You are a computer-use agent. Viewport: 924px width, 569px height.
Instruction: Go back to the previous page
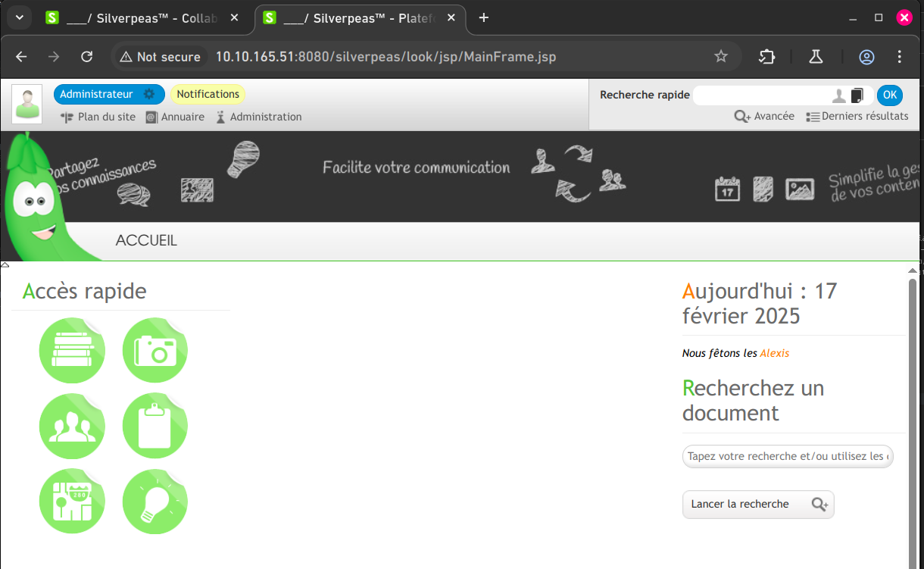click(21, 57)
